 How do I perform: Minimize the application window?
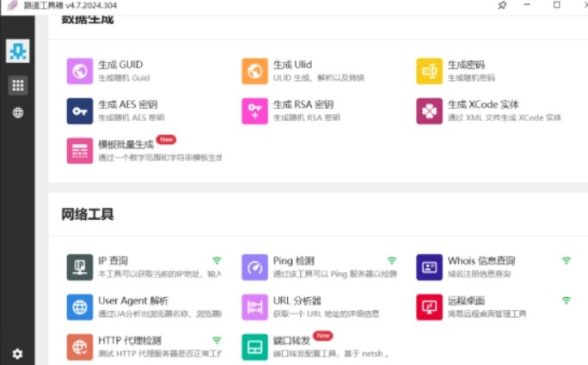pos(527,5)
